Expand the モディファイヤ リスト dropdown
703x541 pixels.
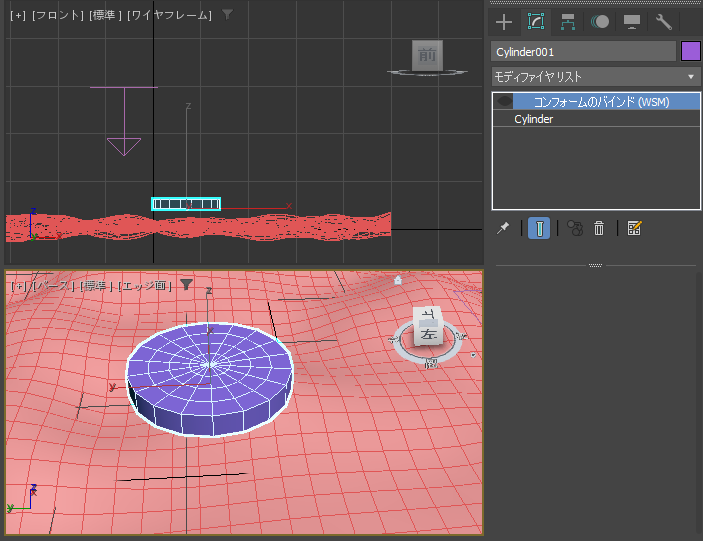pyautogui.click(x=596, y=77)
